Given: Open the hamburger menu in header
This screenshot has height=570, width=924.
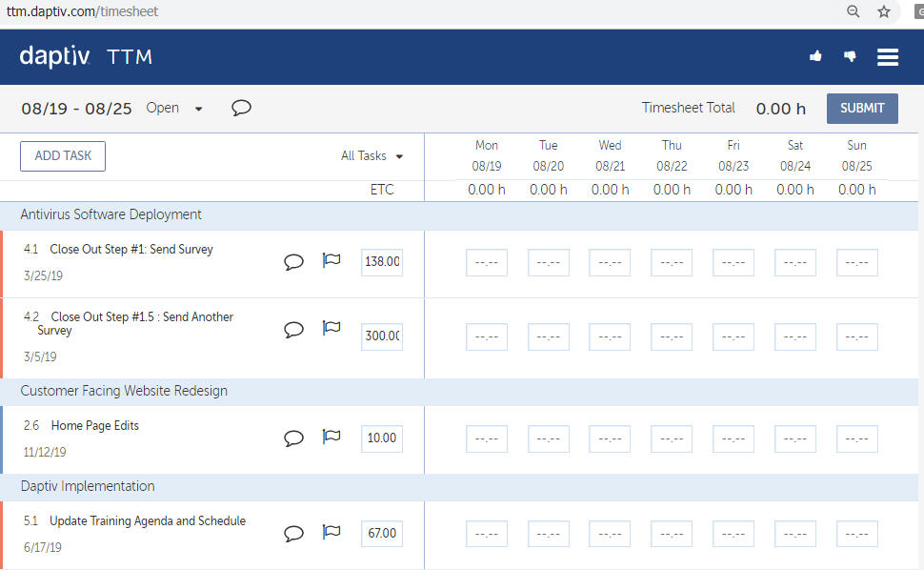Looking at the screenshot, I should pos(888,56).
